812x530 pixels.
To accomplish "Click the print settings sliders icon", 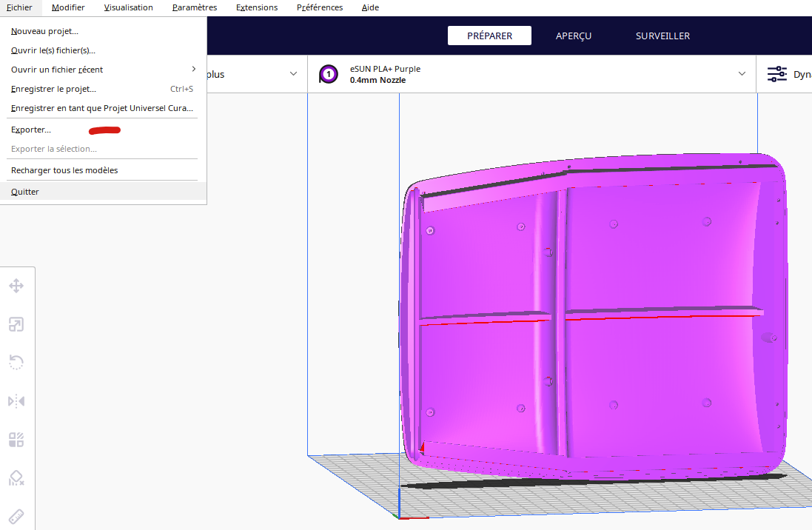I will [776, 74].
